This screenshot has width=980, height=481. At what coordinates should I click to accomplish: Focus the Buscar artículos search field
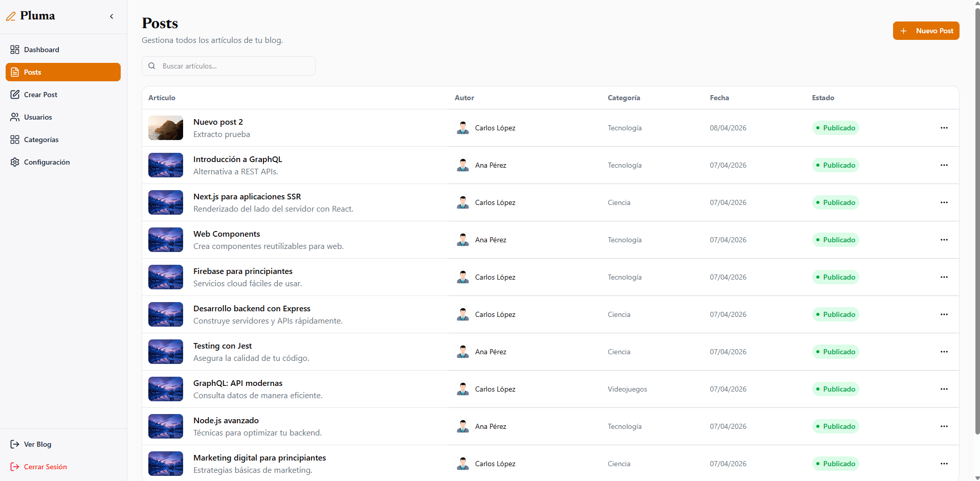[x=229, y=66]
